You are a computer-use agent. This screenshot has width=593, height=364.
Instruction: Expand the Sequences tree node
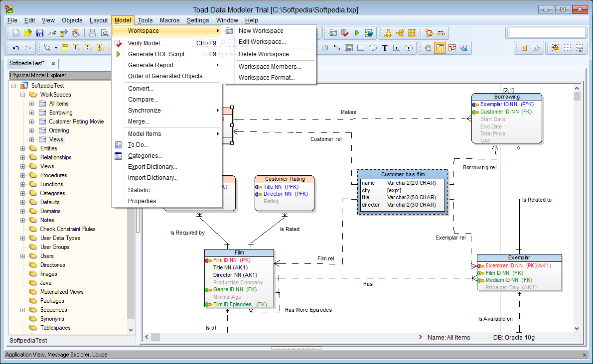23,310
